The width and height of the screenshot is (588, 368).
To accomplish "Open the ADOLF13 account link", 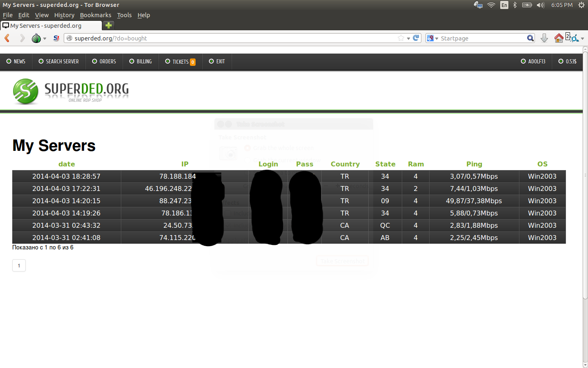I will coord(533,61).
